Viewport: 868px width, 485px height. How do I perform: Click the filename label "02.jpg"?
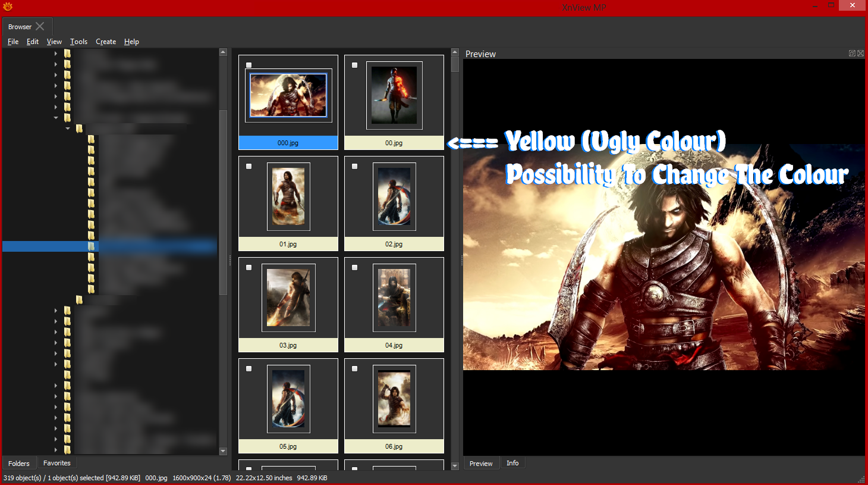pos(394,244)
